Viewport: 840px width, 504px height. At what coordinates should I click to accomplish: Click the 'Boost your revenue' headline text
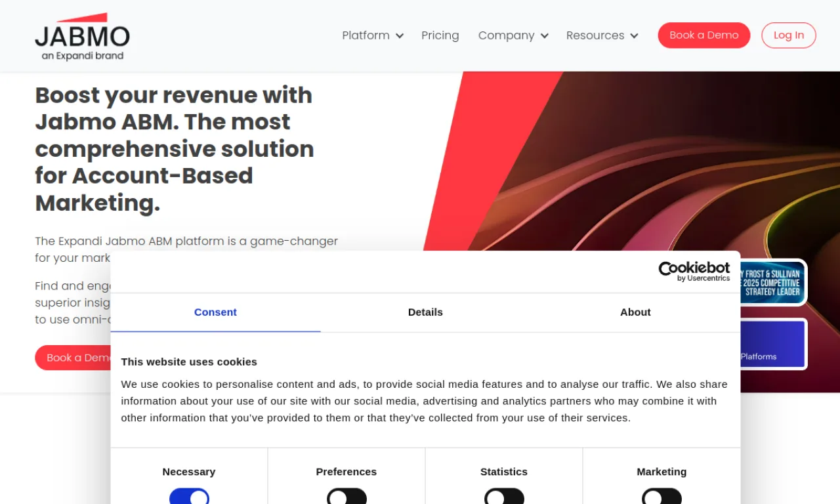[175, 149]
